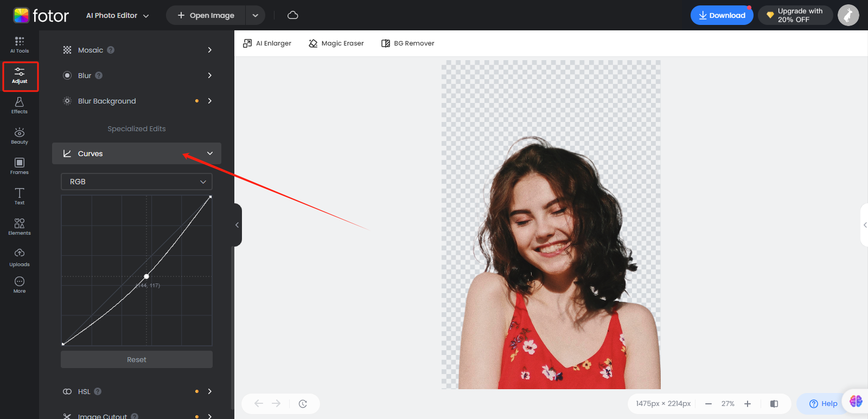
Task: Click the Mosaic help question mark
Action: click(x=111, y=50)
